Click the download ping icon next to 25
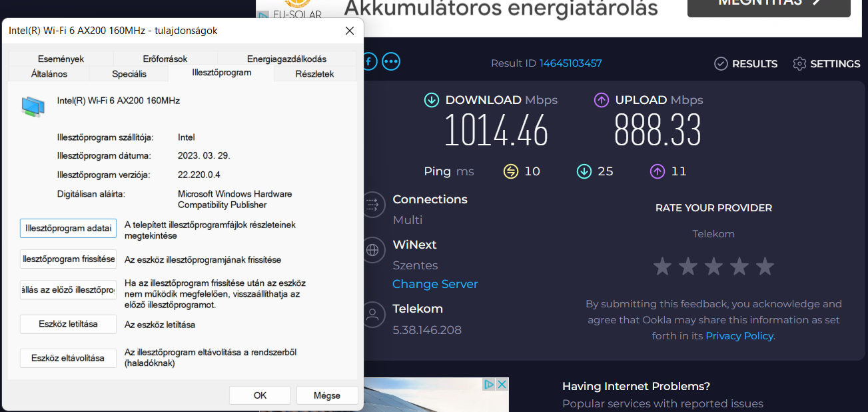This screenshot has height=412, width=868. tap(584, 171)
